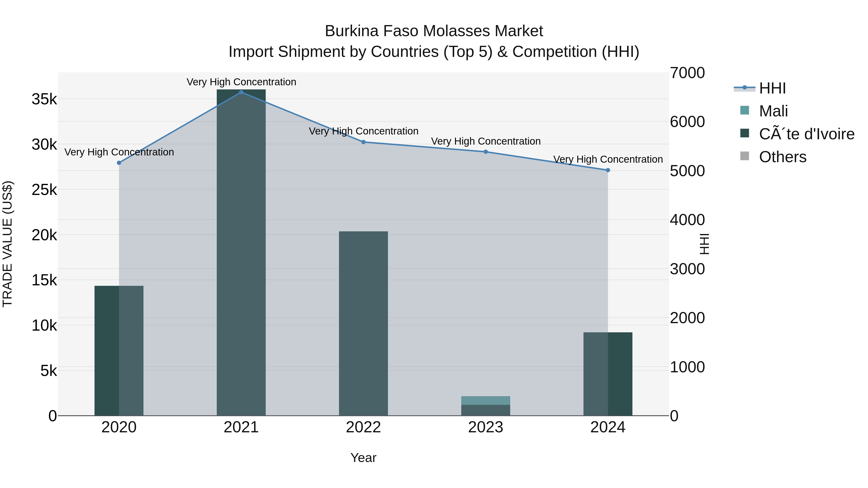Image resolution: width=868 pixels, height=488 pixels.
Task: Click 2022 Very High Concentration annotation
Action: click(x=364, y=131)
